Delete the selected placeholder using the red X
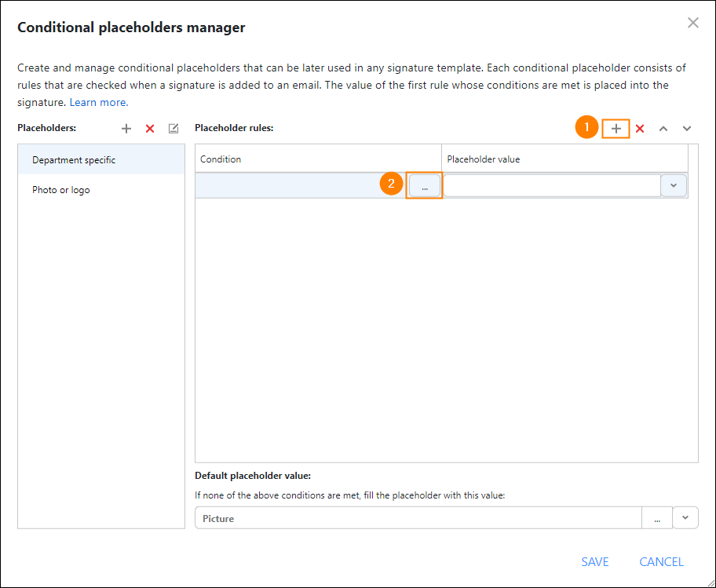 point(150,128)
